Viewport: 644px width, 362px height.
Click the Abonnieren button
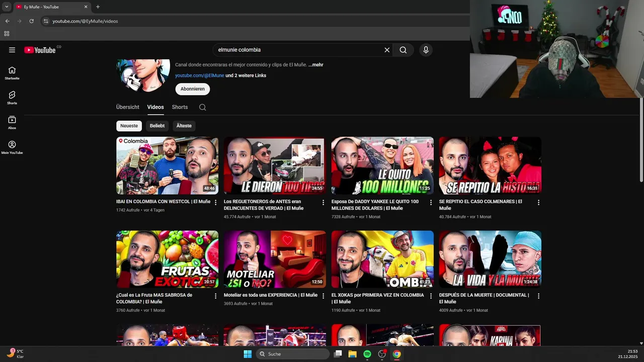click(x=193, y=89)
